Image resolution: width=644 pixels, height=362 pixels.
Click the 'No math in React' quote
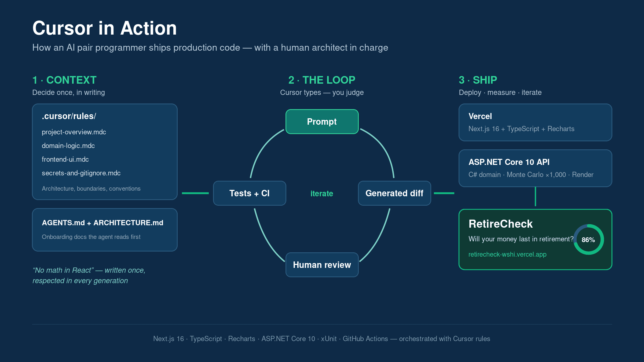[89, 275]
